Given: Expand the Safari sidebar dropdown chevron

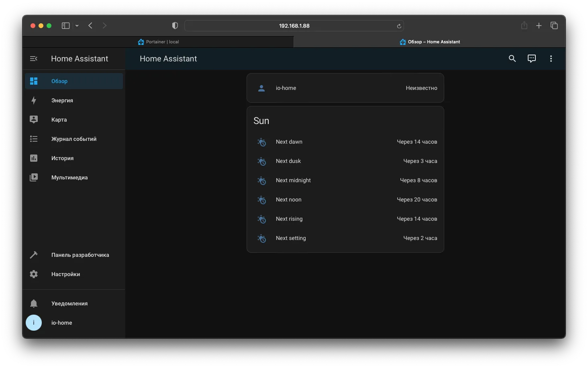Looking at the screenshot, I should pos(77,26).
